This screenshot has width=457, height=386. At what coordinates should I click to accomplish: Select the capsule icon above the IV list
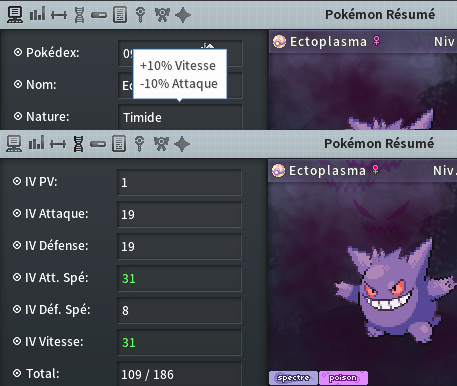pos(98,144)
